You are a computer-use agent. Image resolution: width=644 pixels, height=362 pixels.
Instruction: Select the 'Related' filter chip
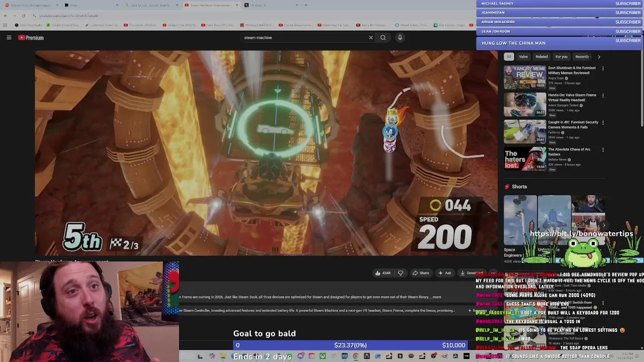541,57
